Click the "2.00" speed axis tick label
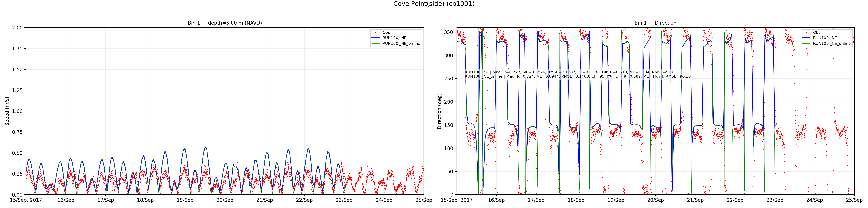The width and height of the screenshot is (868, 208). pyautogui.click(x=18, y=28)
